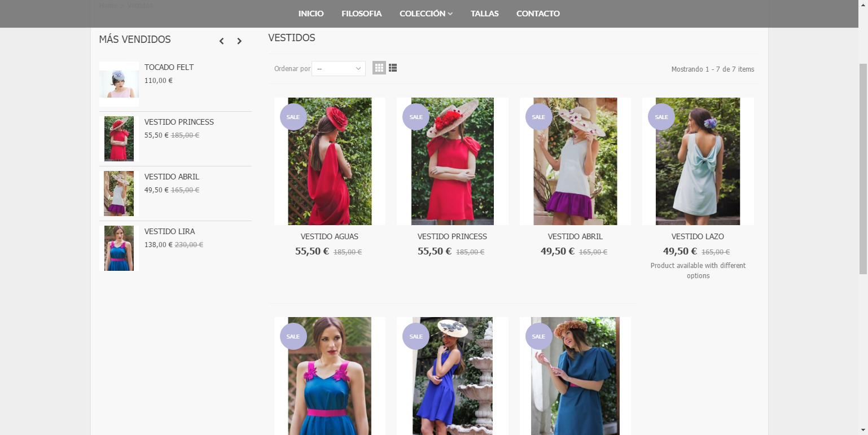The image size is (868, 435).
Task: Click 110,00 € price of Tocado Felt
Action: coord(159,81)
